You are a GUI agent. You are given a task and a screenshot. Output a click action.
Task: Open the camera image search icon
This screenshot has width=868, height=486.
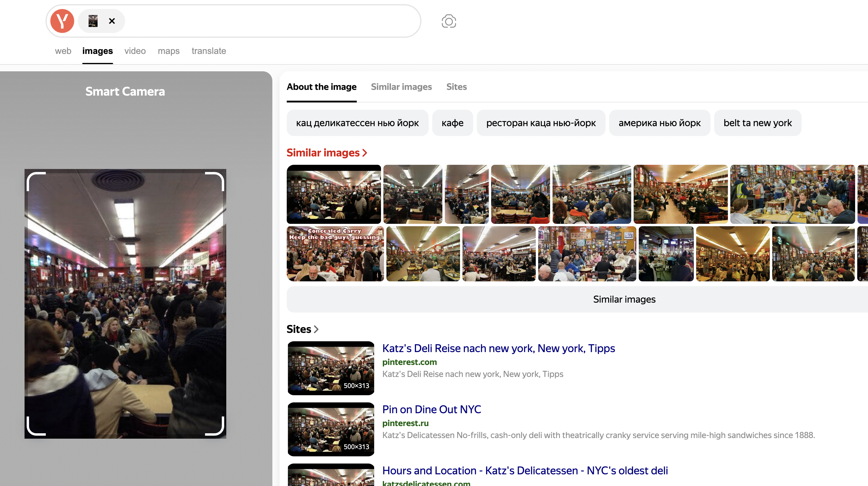[x=448, y=21]
